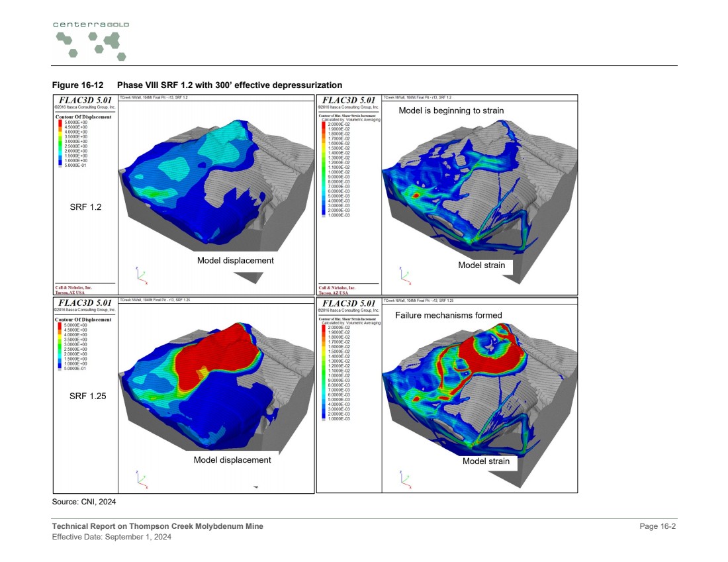Click the FLAC3D 5.01 title in the top-left panel
The width and height of the screenshot is (728, 562).
coord(83,100)
